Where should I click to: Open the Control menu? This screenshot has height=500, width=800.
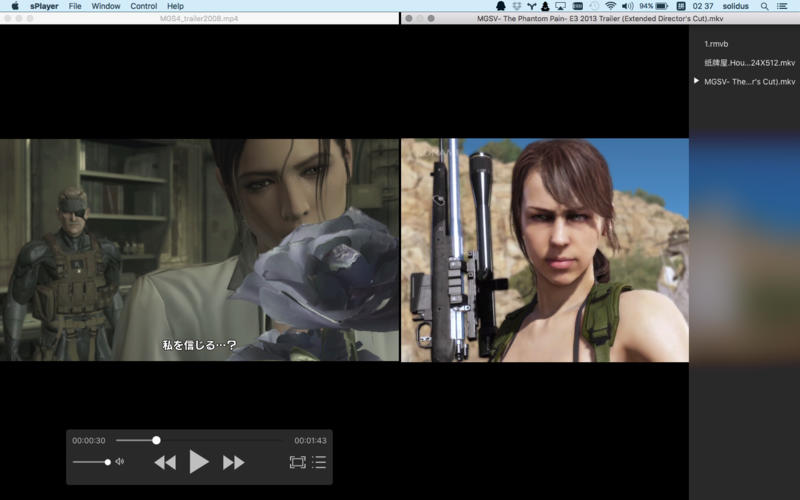(x=143, y=6)
